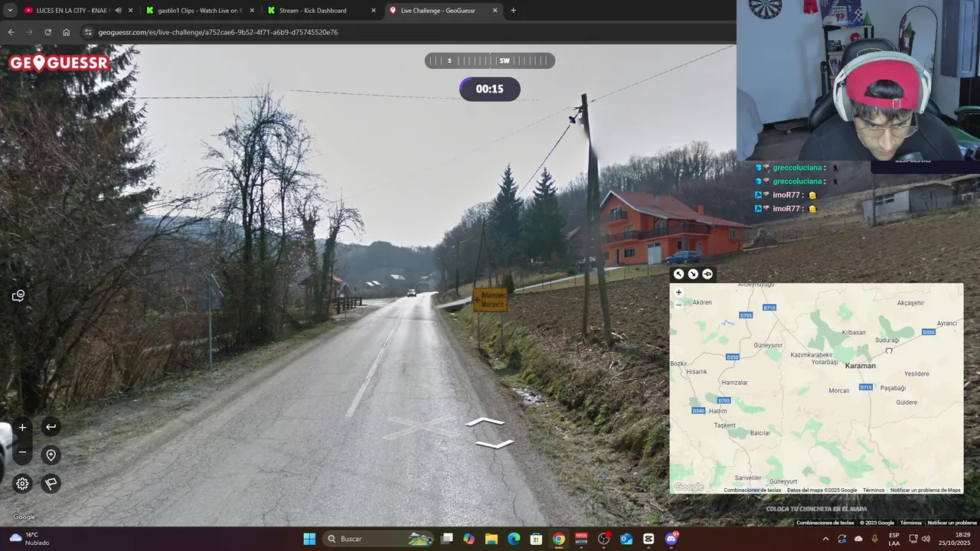Enlarge the guess map with the up-left arrow
Image resolution: width=980 pixels, height=551 pixels.
tap(678, 274)
